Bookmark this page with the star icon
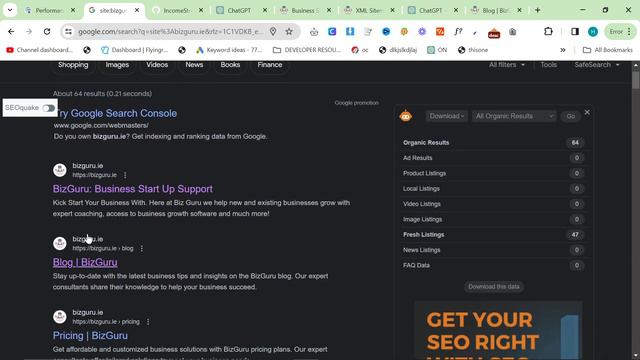 [x=289, y=31]
